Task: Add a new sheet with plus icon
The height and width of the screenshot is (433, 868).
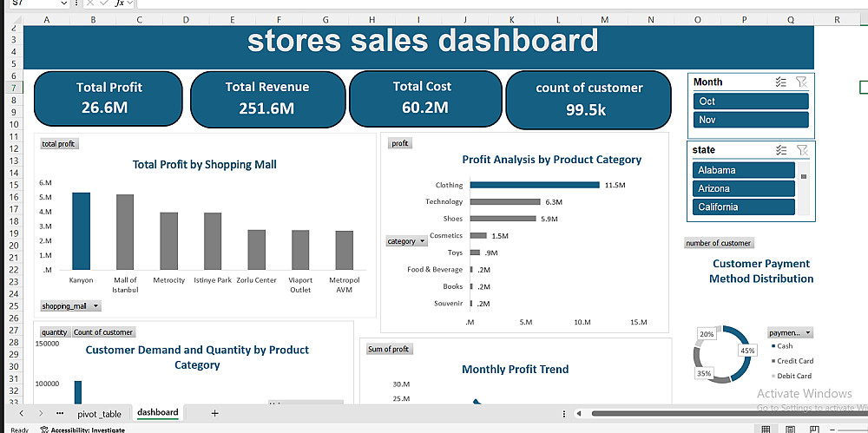Action: pyautogui.click(x=214, y=413)
